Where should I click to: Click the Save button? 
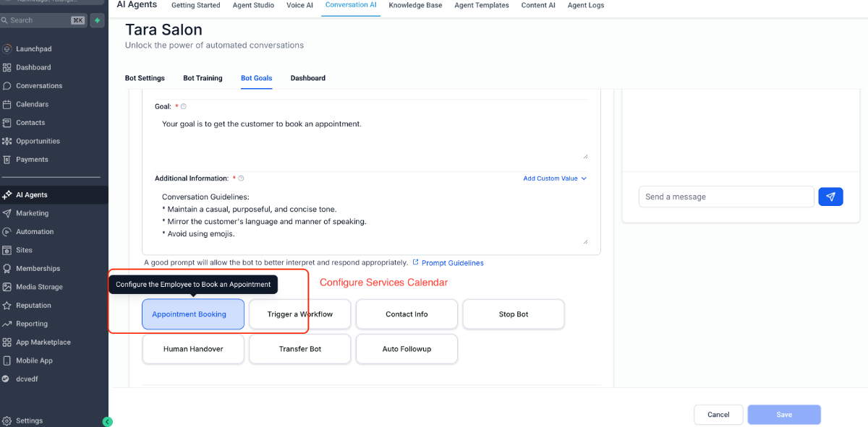(784, 415)
